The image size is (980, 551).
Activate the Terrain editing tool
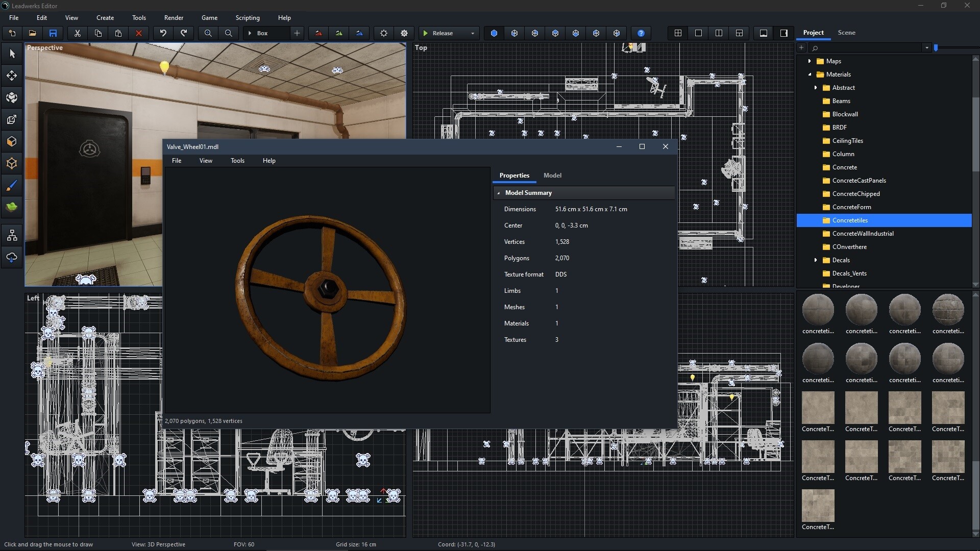[12, 207]
